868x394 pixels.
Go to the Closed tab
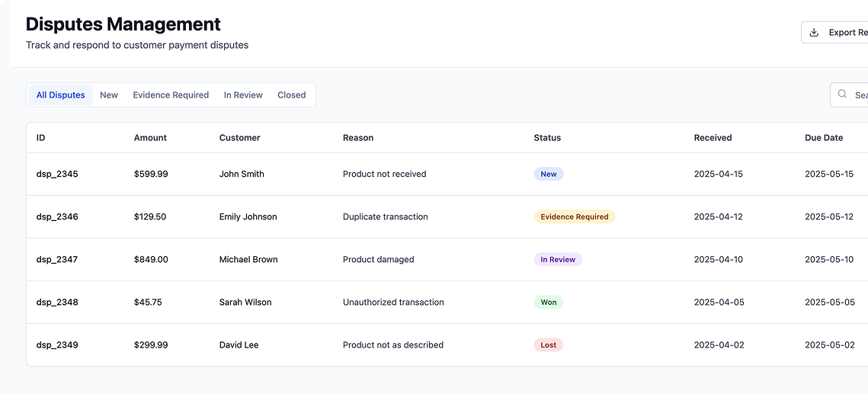point(291,95)
